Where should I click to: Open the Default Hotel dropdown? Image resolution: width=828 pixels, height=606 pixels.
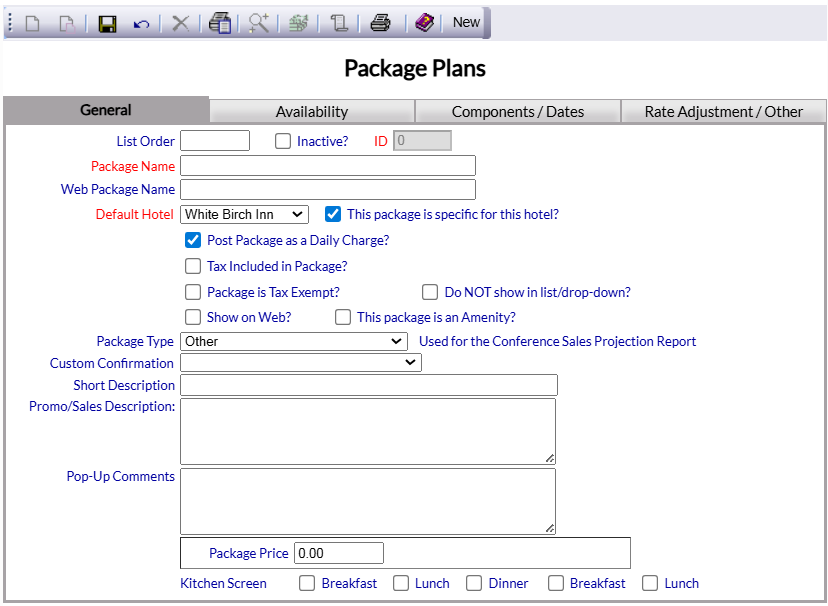pos(245,215)
